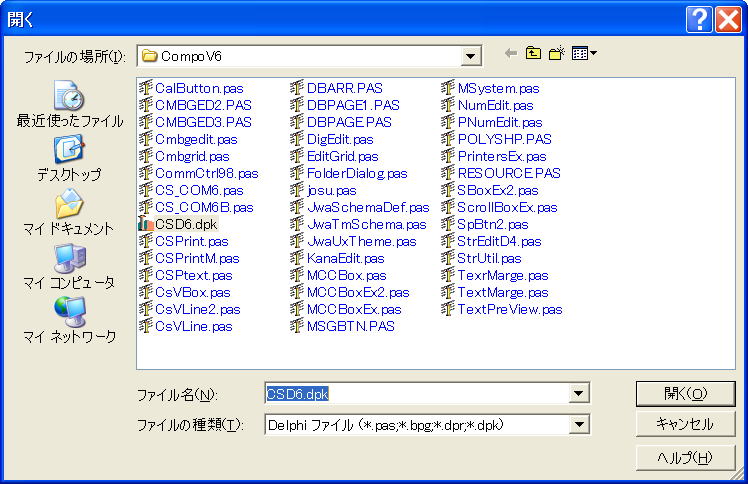This screenshot has height=484, width=748.
Task: Select file name ScrollBoxEx.pas
Action: point(507,207)
